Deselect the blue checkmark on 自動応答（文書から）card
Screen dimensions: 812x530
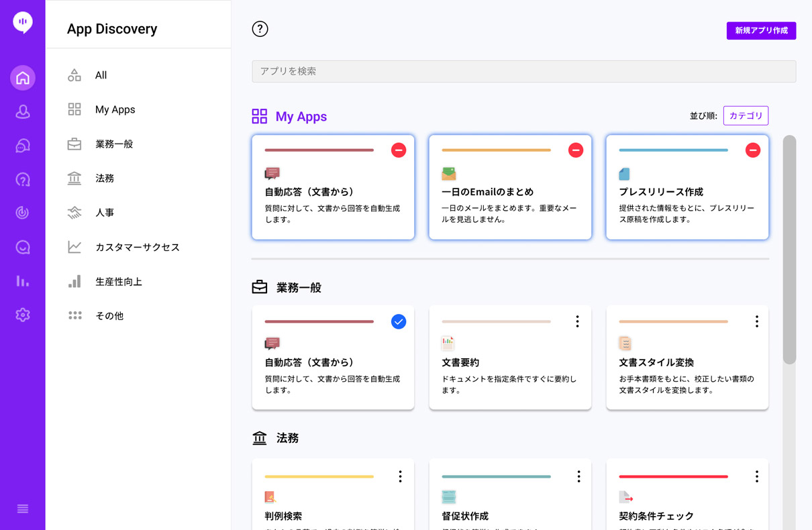(399, 322)
